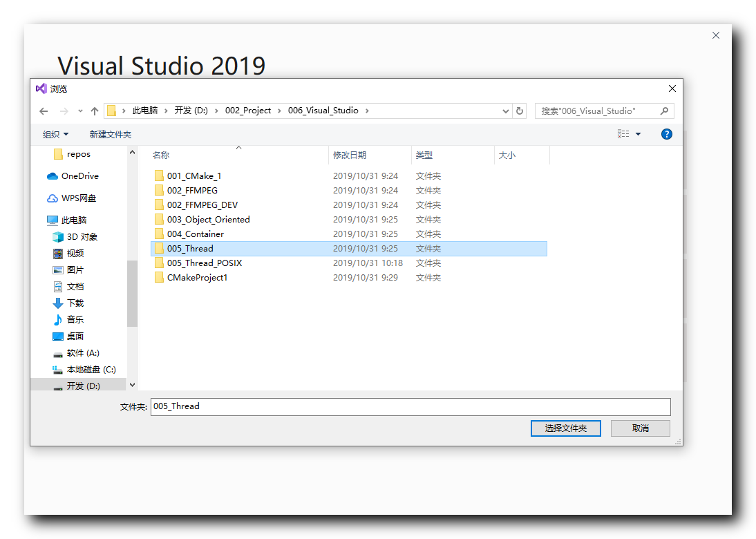Screen dimensions: 756x539
Task: Refresh the 006_Visual_Studio folder view
Action: pos(520,111)
